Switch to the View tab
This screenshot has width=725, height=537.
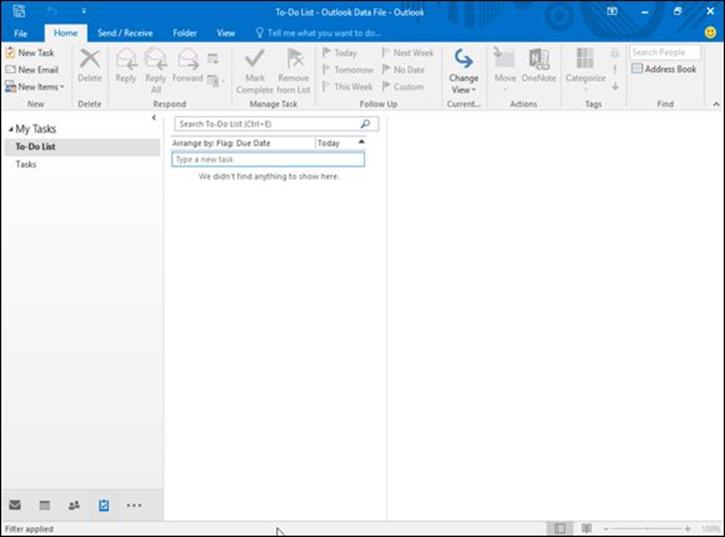226,33
